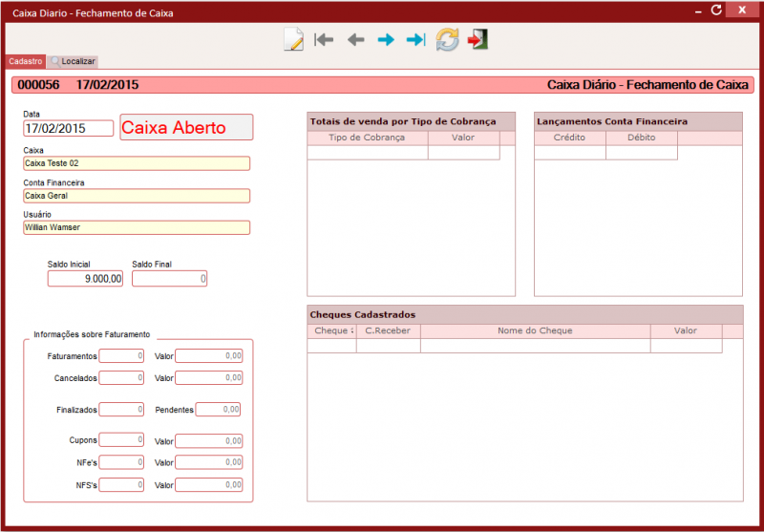Click the Conta Financeira field
The height and width of the screenshot is (532, 764).
tap(137, 196)
